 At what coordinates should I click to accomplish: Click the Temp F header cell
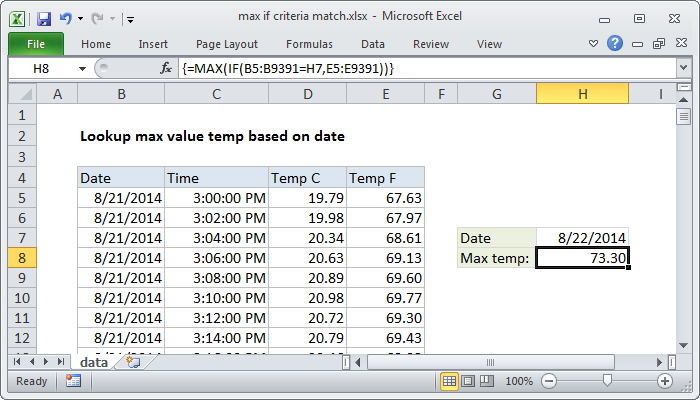385,178
